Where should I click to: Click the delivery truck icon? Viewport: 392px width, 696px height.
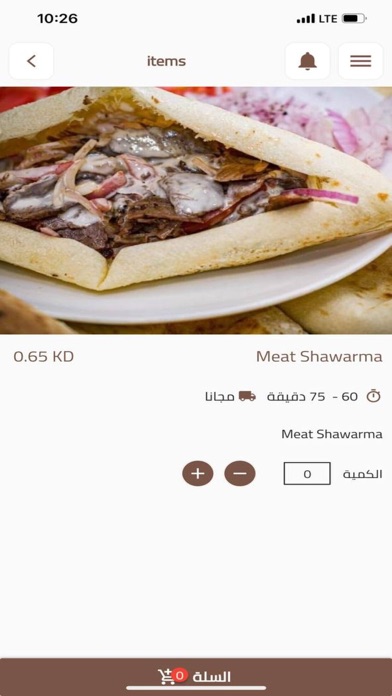247,396
